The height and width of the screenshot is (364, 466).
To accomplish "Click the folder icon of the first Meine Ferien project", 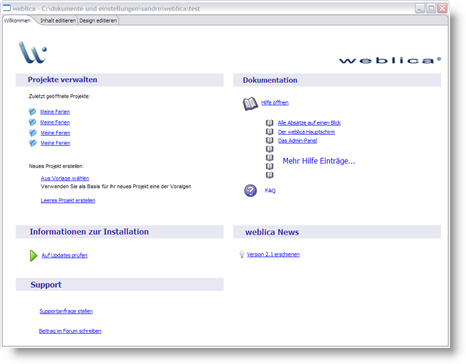I will pyautogui.click(x=32, y=111).
